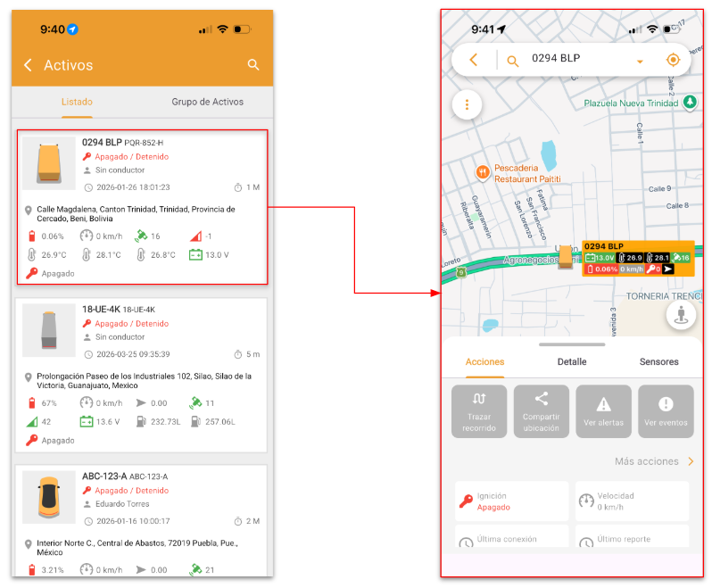Screen dimensions: 712x588
Task: Switch to the Listado tab
Action: point(78,102)
